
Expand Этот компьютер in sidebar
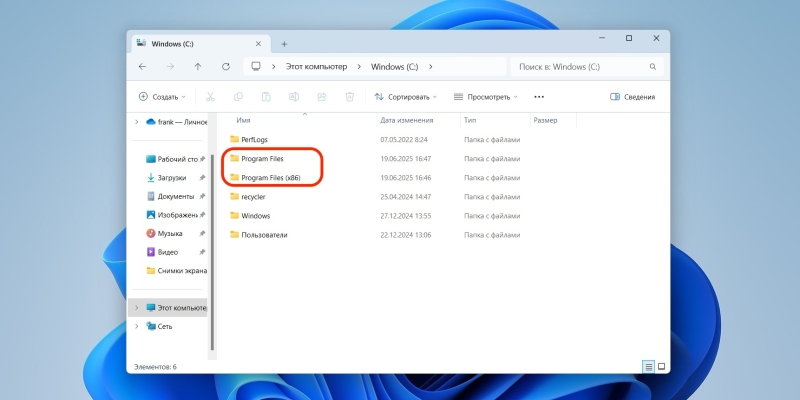136,308
